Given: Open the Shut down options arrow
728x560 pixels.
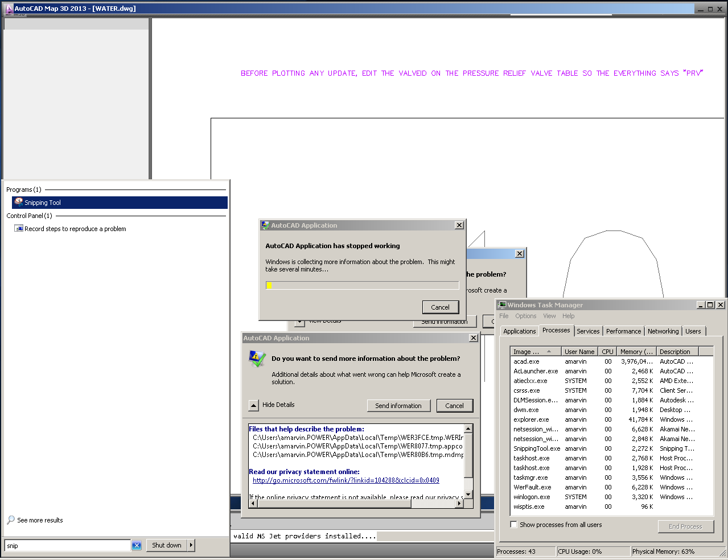Looking at the screenshot, I should click(191, 545).
